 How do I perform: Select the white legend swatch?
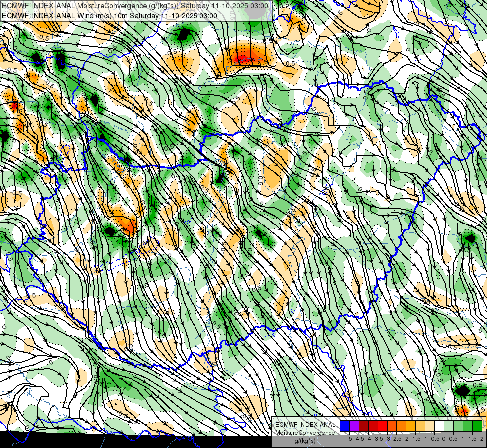(x=439, y=426)
